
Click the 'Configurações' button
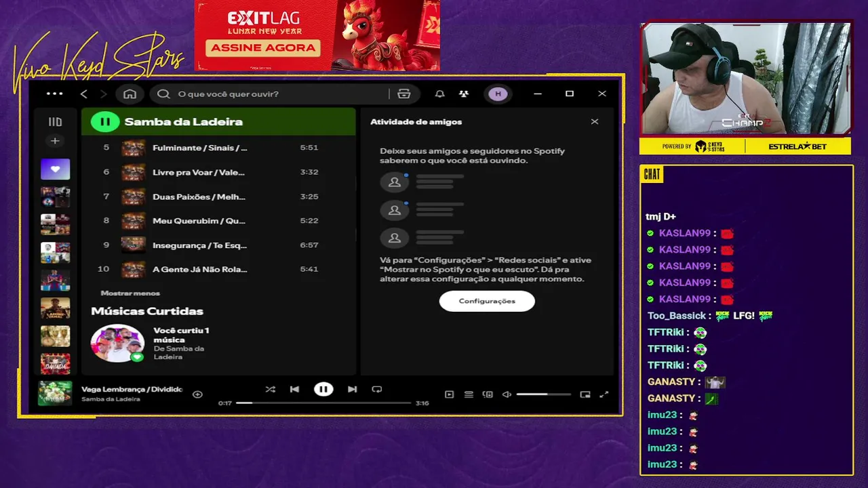(x=487, y=301)
